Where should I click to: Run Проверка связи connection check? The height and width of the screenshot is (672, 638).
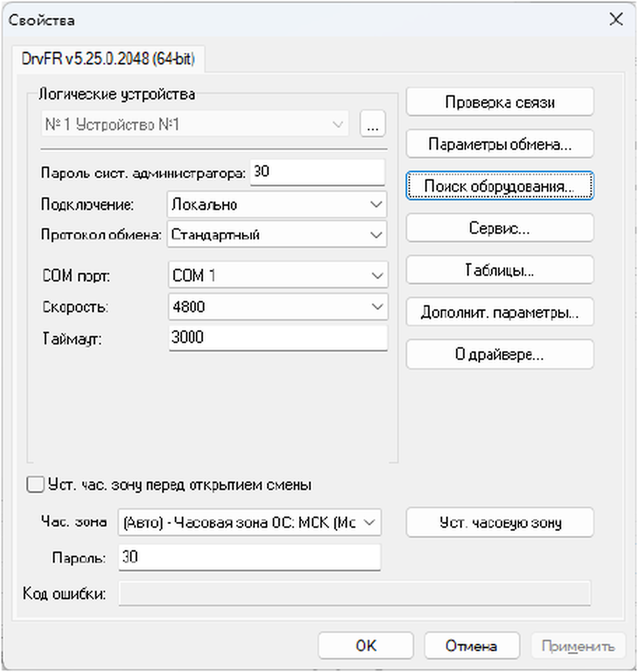[499, 102]
